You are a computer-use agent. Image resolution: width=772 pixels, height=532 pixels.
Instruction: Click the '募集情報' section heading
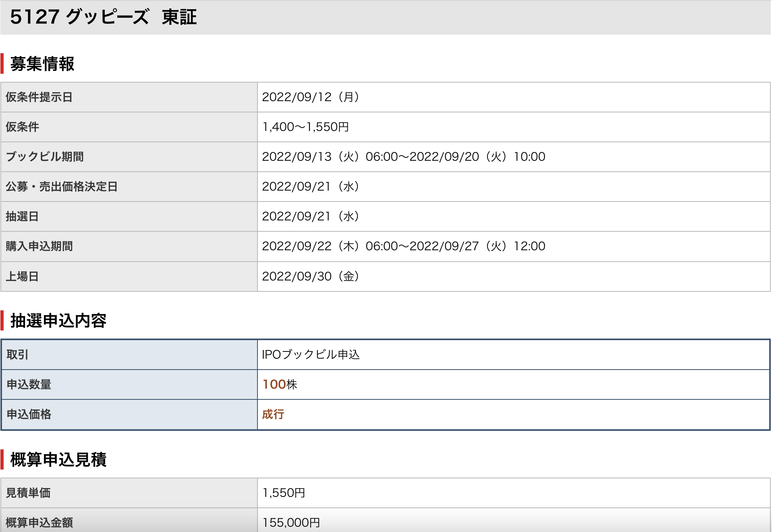pyautogui.click(x=42, y=64)
